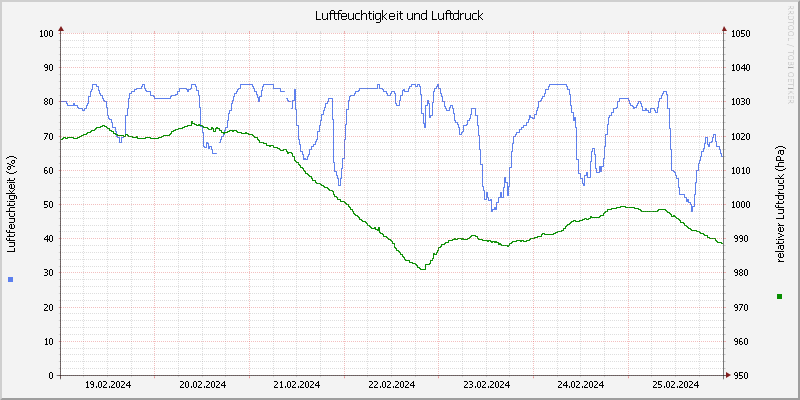Click the left axis value 30

48,273
